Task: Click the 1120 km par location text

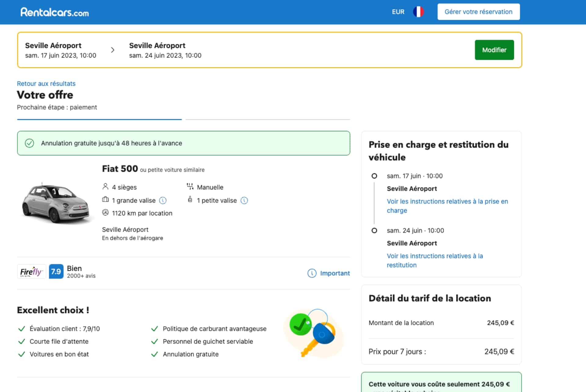Action: [142, 213]
